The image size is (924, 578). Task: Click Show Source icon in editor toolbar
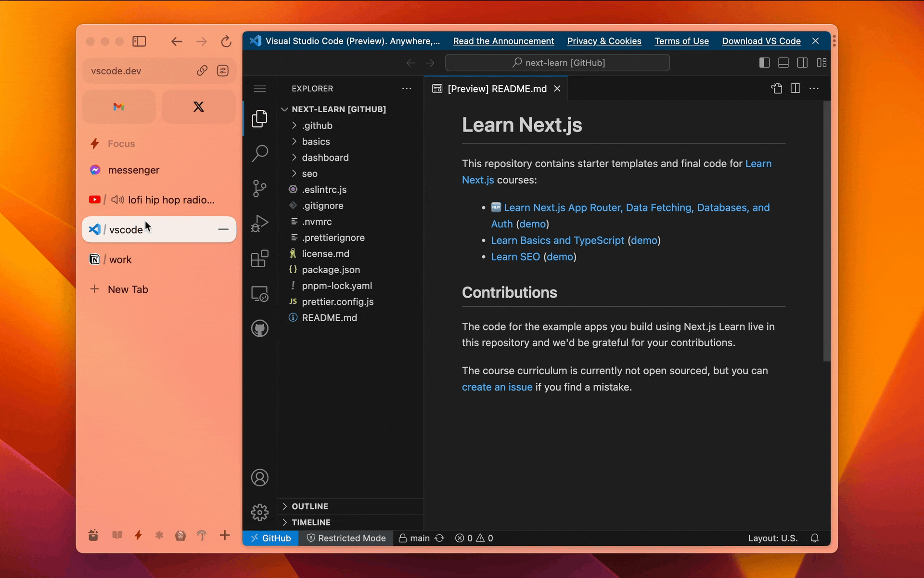(777, 89)
